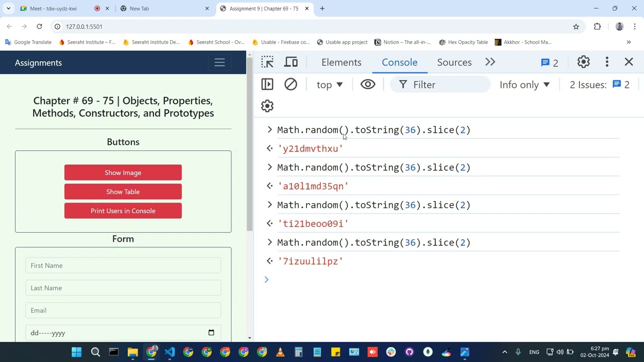Close the DevTools panel

point(629,62)
